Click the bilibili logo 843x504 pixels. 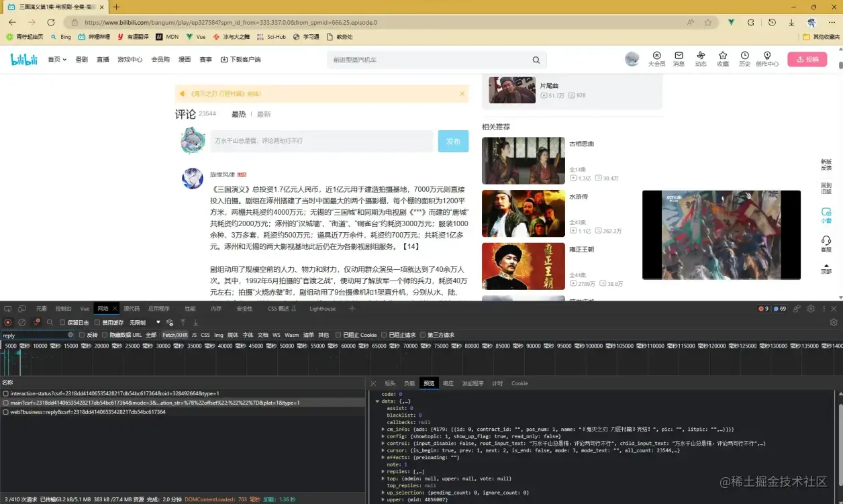[x=26, y=59]
